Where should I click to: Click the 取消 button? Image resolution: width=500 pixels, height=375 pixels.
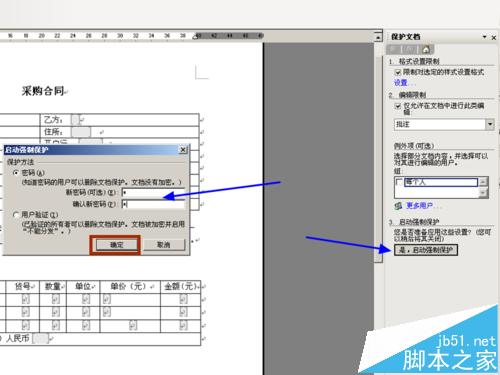point(164,245)
